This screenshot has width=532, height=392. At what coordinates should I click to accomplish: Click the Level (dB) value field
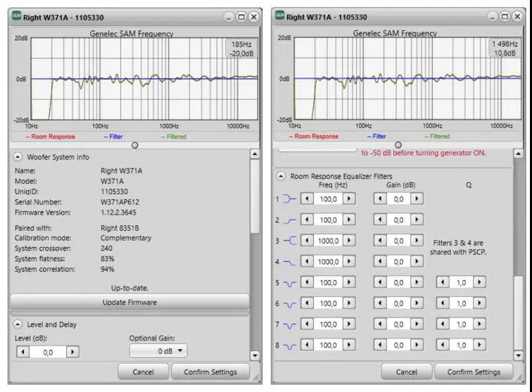pyautogui.click(x=48, y=353)
